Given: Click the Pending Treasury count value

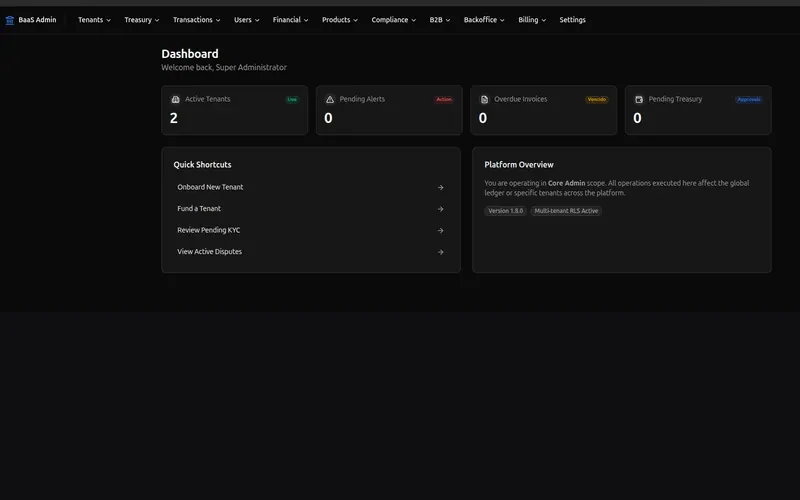Looking at the screenshot, I should (637, 118).
